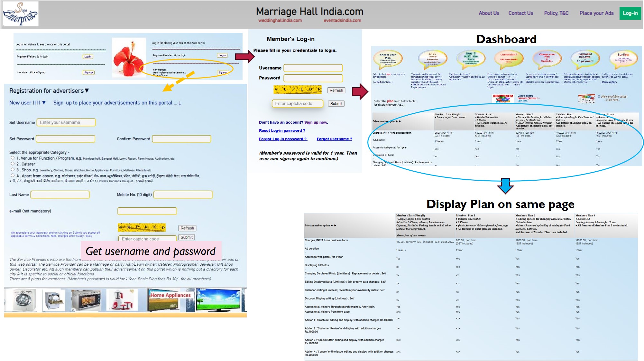Viewport: 644px width, 361px height.
Task: Click the member login captcha image
Action: [298, 90]
